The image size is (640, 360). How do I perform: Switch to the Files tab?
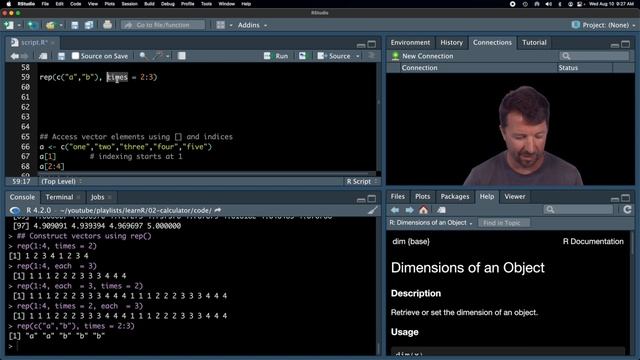point(398,197)
